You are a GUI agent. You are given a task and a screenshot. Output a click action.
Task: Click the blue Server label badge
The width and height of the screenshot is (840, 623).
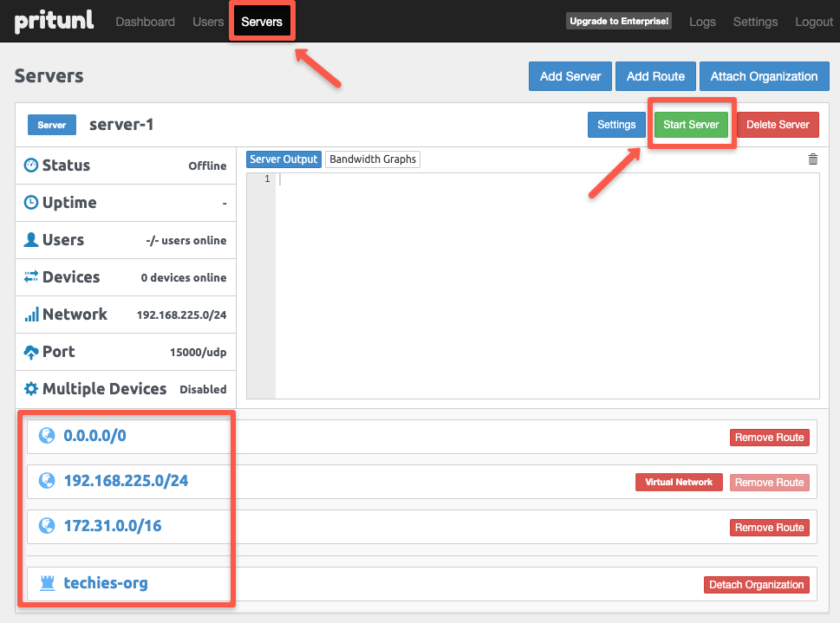[x=52, y=125]
